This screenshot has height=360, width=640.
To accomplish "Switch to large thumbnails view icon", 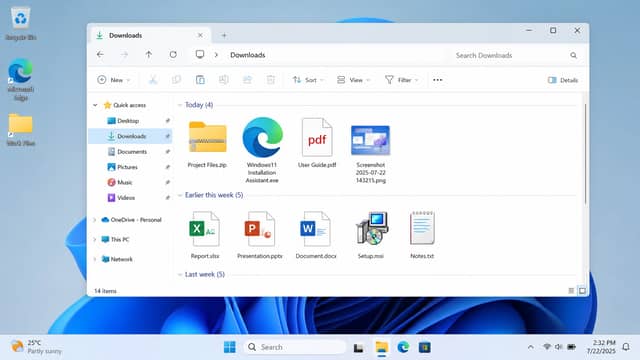I will pos(582,291).
